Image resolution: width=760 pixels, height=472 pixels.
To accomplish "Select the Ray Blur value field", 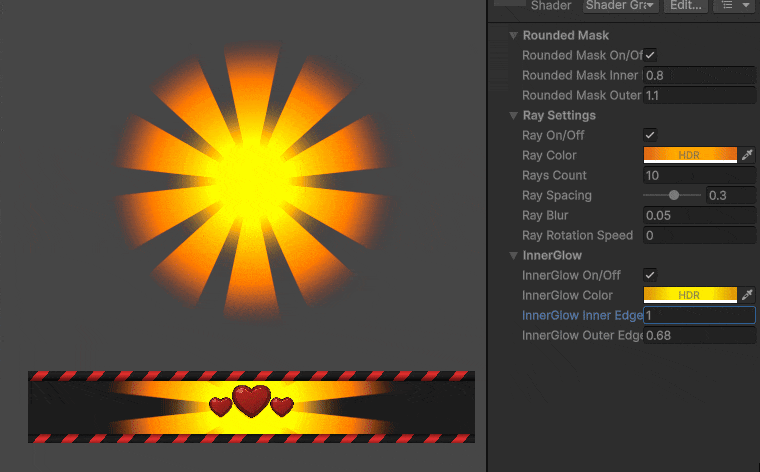I will (x=698, y=215).
